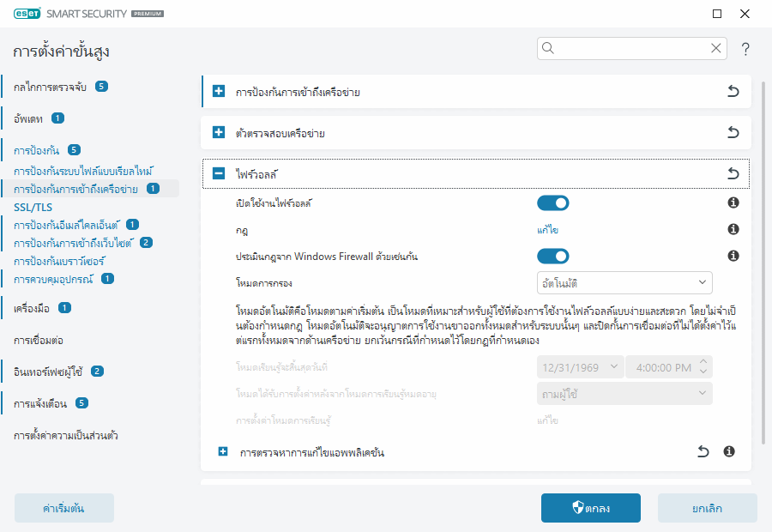The height and width of the screenshot is (532, 772).
Task: Open การแจ้งเตือน settings from the sidebar
Action: [39, 403]
